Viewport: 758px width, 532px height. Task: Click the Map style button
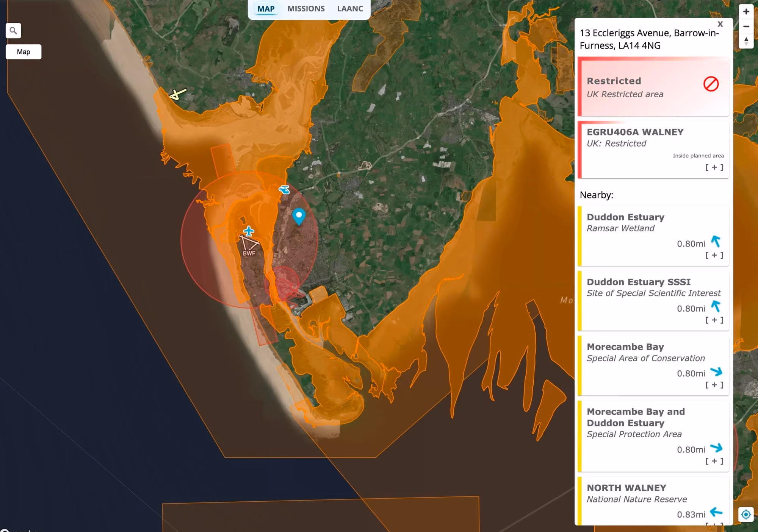23,52
